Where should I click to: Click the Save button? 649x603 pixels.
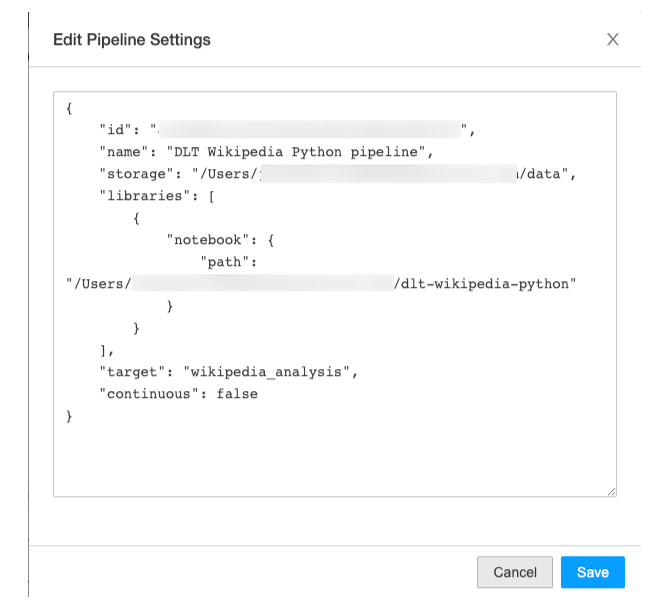pos(592,572)
